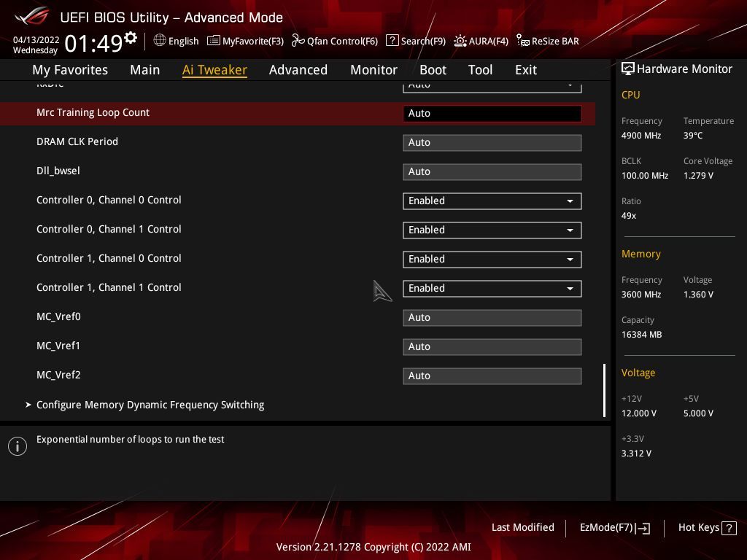Click the Dll_bwsel Auto field
Screen dimensions: 747x560
pos(492,172)
